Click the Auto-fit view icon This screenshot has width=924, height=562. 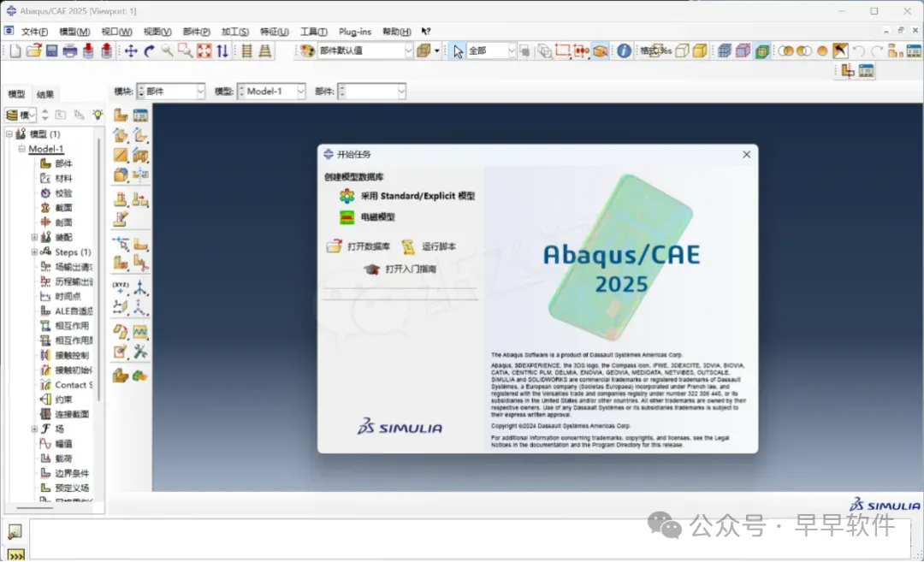pos(204,51)
